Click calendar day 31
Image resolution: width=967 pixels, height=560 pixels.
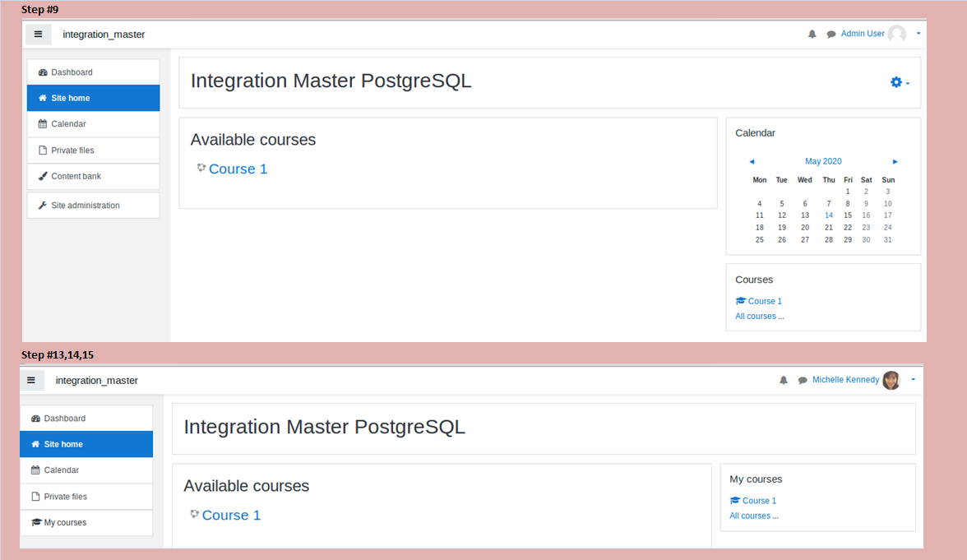(x=887, y=240)
